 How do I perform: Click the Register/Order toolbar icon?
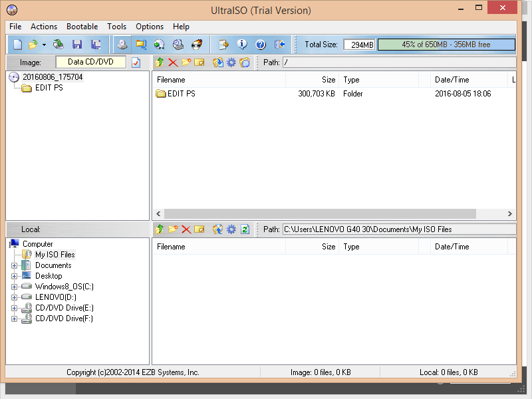[223, 45]
